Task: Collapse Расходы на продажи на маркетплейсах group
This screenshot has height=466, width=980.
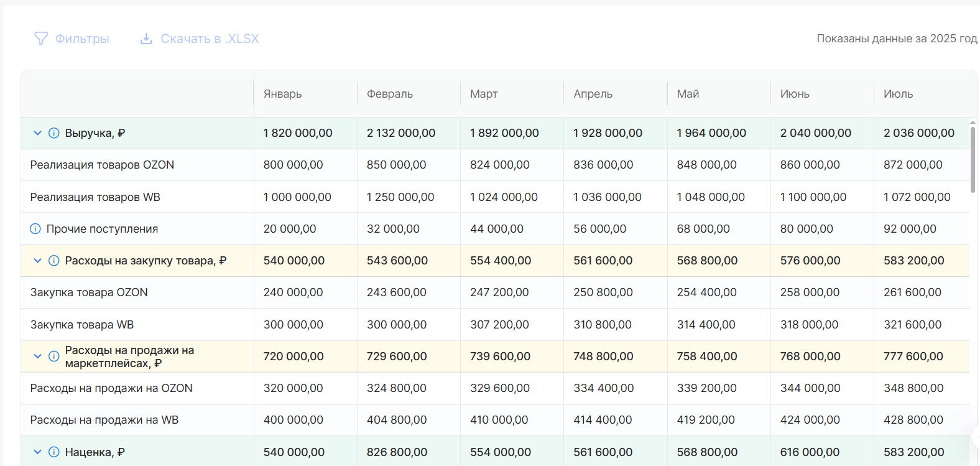Action: [37, 356]
